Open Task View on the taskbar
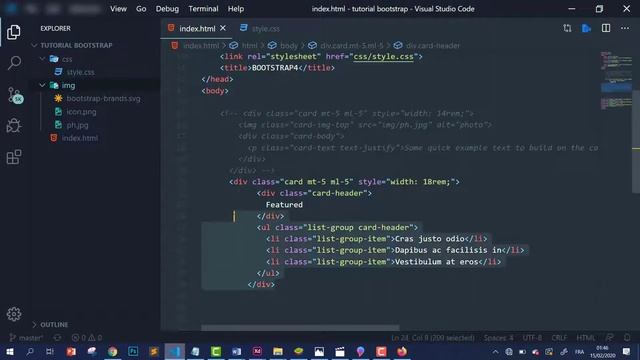 tap(50, 351)
